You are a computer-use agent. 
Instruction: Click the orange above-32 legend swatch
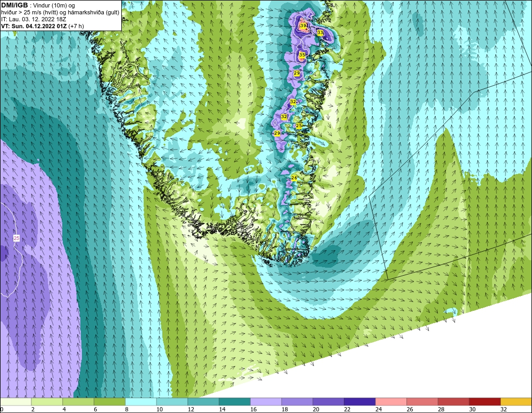[x=516, y=402]
